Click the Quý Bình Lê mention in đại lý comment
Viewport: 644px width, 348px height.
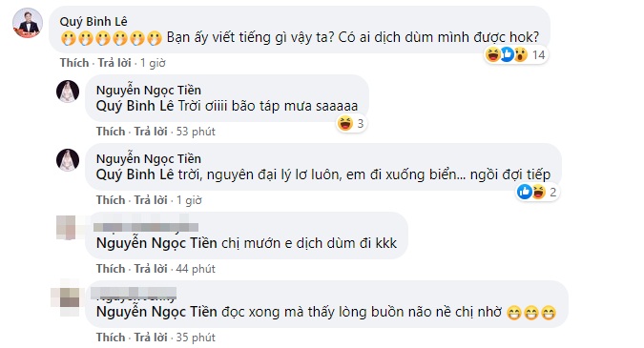click(135, 174)
